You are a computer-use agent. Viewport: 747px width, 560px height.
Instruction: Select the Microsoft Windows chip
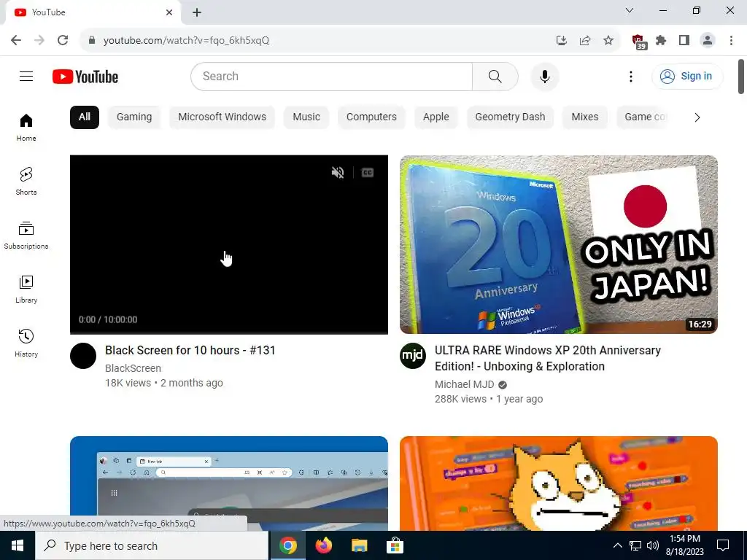pyautogui.click(x=222, y=117)
